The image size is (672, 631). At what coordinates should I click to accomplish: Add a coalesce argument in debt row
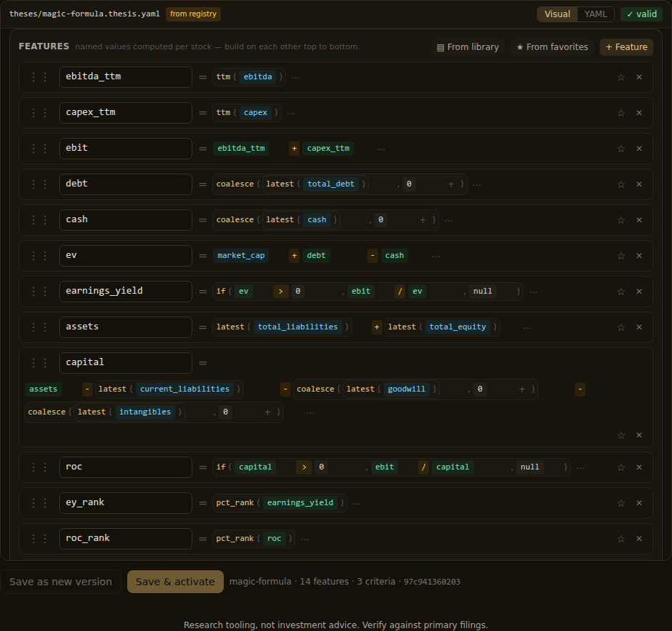(451, 184)
